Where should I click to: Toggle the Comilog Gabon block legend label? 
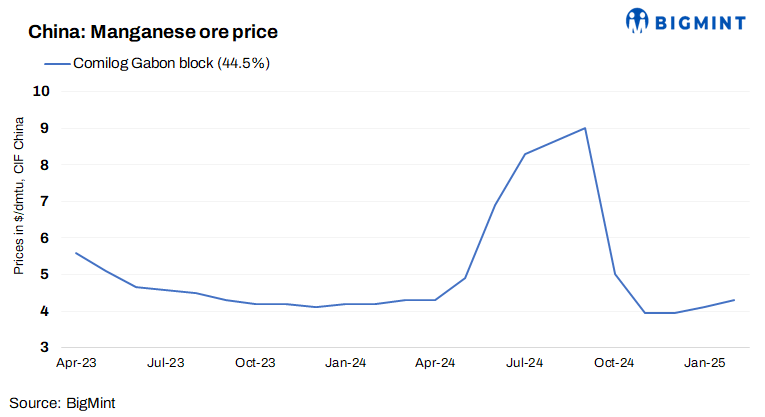point(172,63)
